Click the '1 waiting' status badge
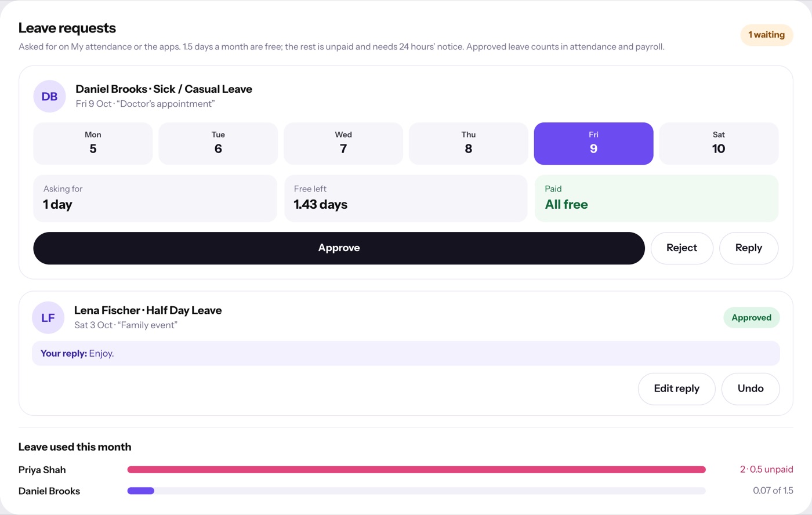Viewport: 812px width, 515px height. coord(766,35)
